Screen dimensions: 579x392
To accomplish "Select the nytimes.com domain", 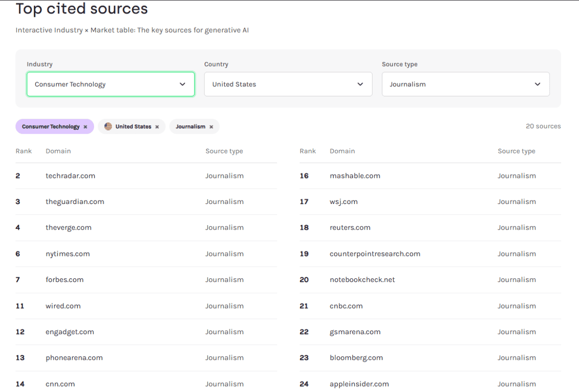I will 68,254.
